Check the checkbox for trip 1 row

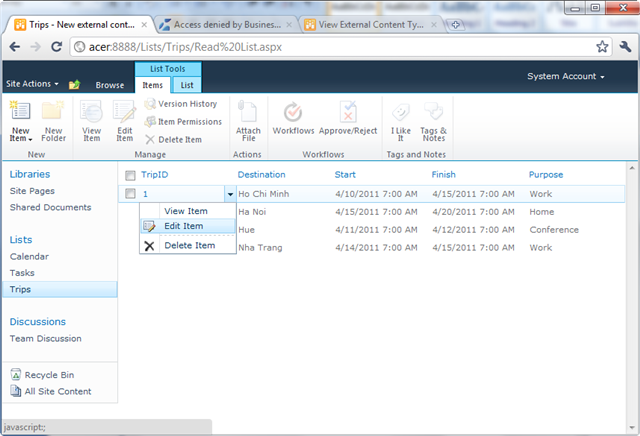[x=130, y=194]
